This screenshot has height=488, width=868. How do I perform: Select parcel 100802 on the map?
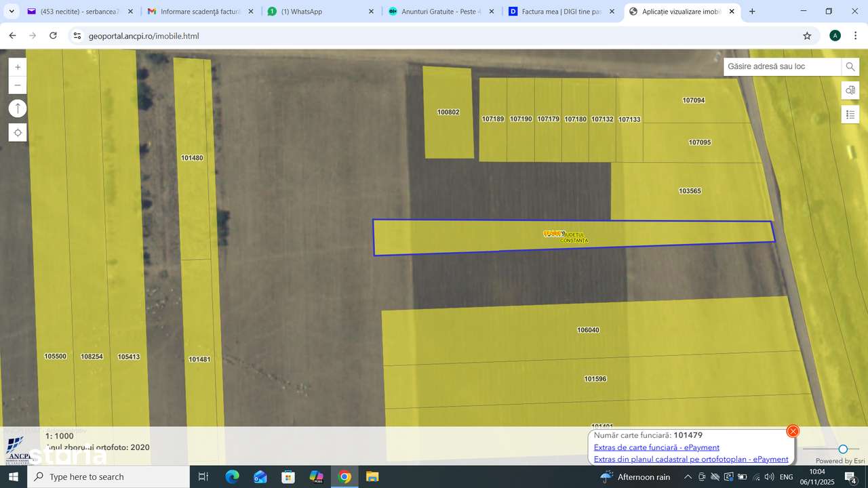[448, 113]
